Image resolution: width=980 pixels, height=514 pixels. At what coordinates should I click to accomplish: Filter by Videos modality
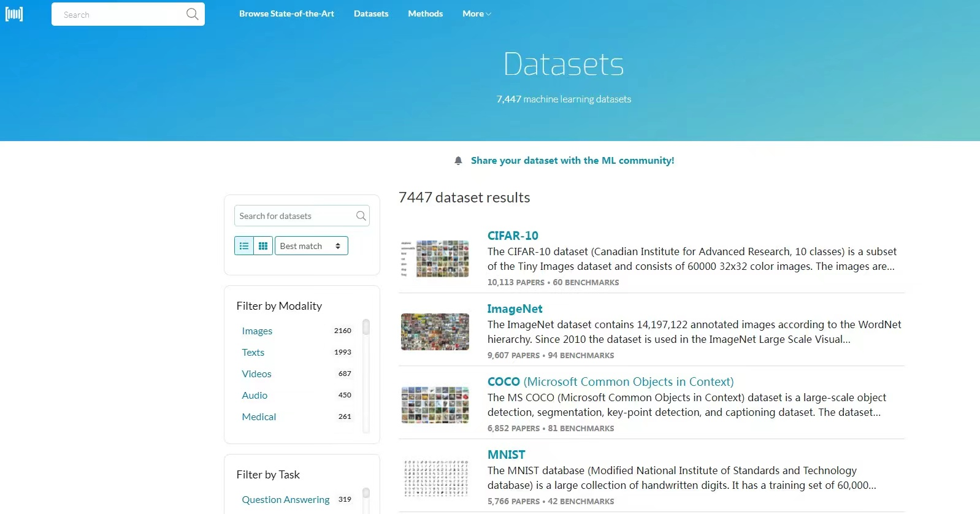(x=256, y=374)
